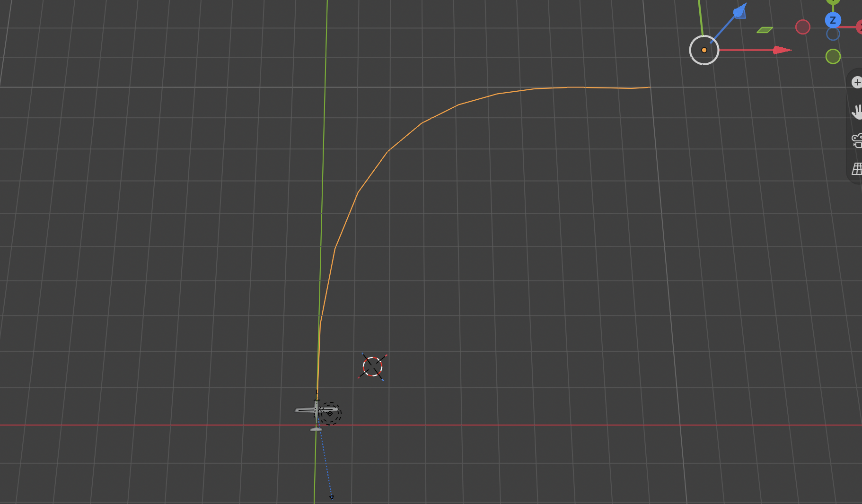The image size is (862, 504).
Task: Click the negative X red circle on gizmo
Action: (x=803, y=27)
